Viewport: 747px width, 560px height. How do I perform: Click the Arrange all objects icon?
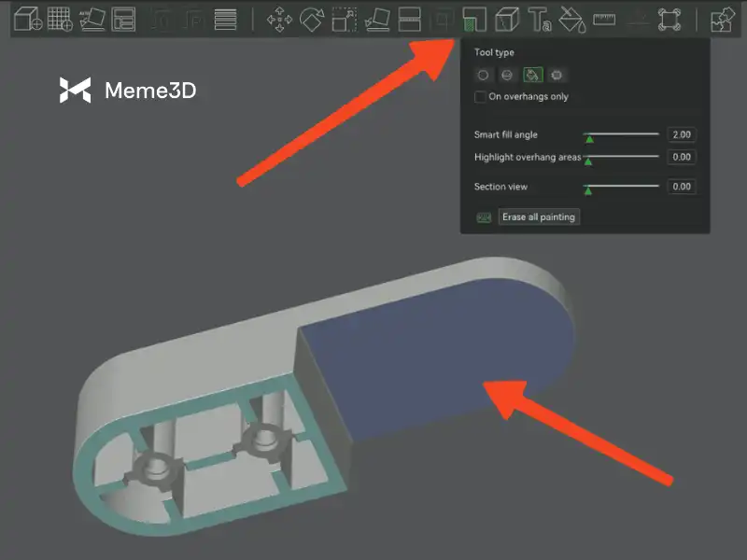(123, 19)
